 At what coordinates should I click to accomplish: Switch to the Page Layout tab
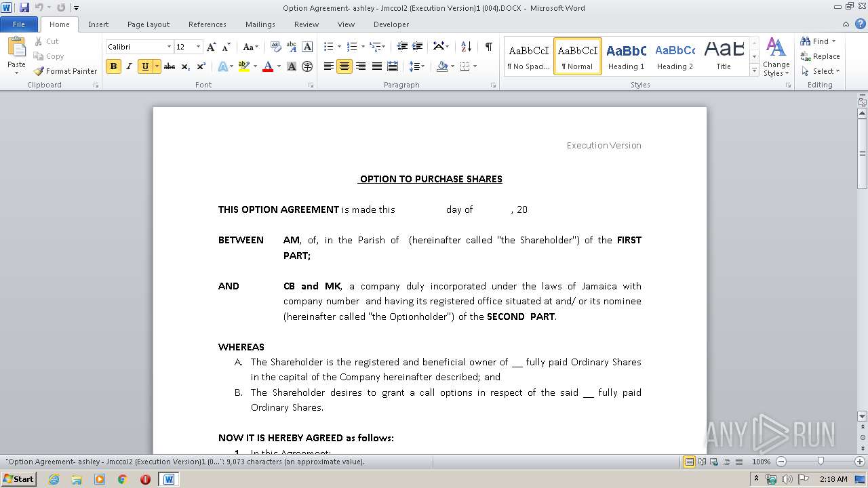click(x=149, y=24)
